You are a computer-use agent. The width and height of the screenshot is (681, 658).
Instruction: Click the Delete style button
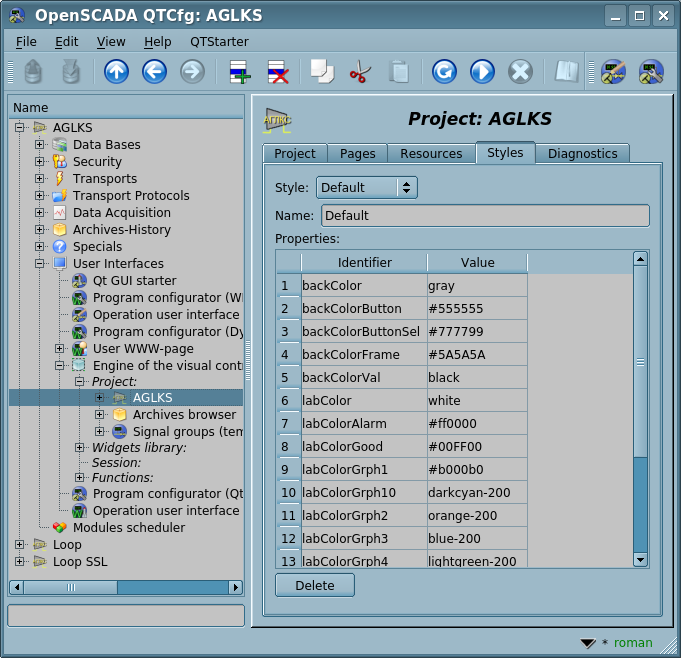pos(315,585)
